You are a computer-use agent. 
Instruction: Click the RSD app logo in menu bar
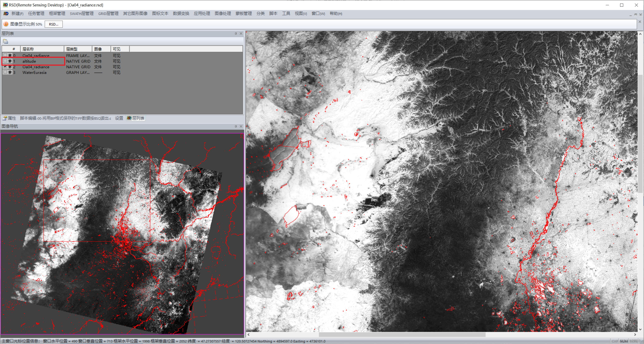pos(6,14)
